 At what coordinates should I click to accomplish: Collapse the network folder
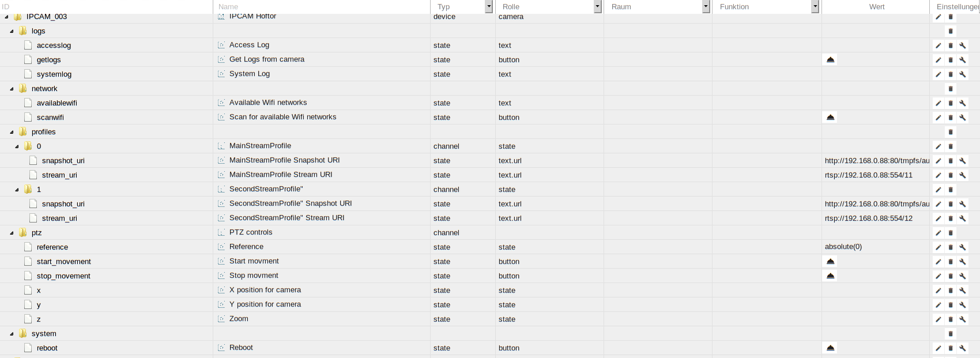(12, 89)
